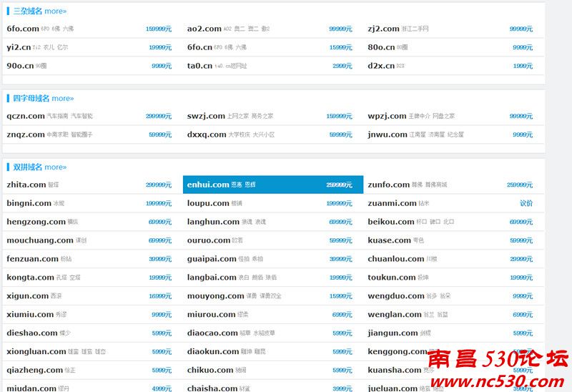
Task: Select the zunfo.com domain
Action: point(389,185)
